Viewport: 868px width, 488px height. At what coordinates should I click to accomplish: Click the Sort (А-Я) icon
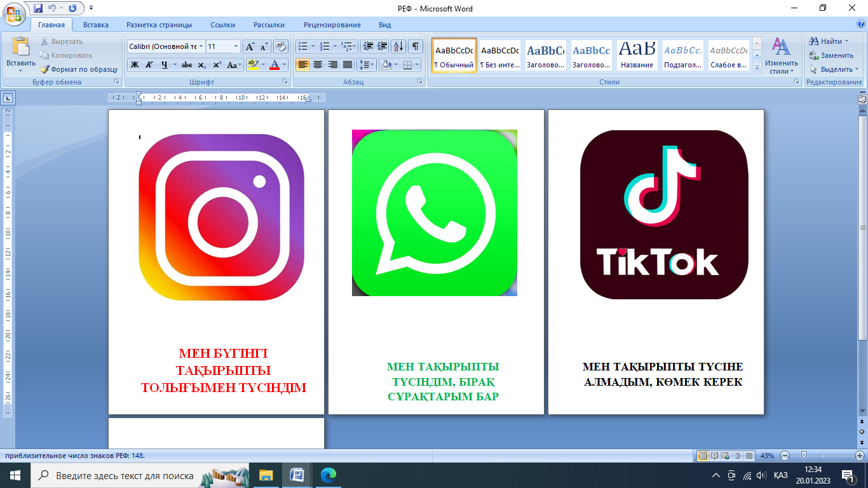[398, 46]
